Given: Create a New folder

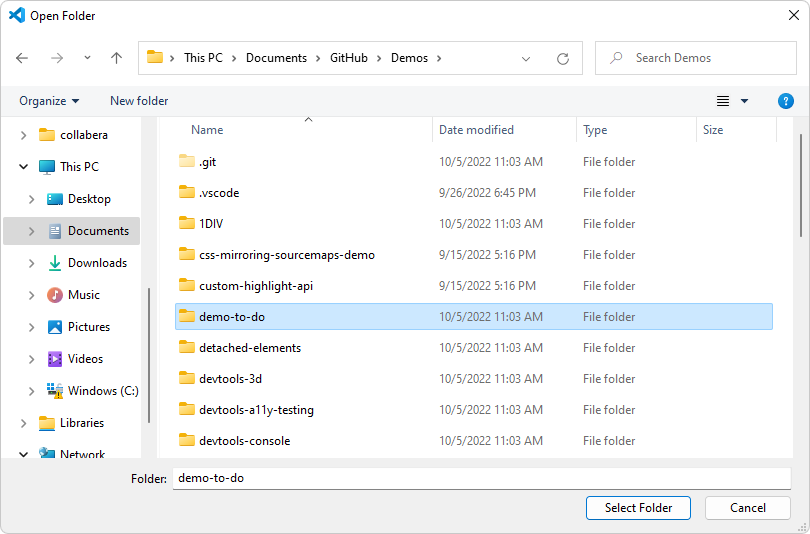Looking at the screenshot, I should tap(139, 101).
